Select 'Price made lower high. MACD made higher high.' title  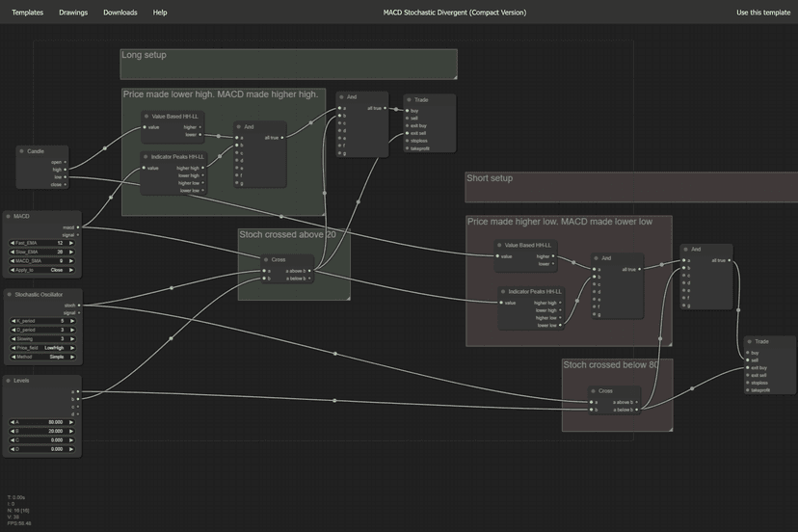pos(221,94)
